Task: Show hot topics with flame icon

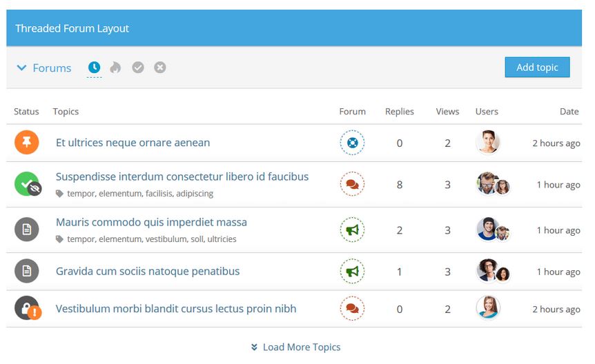Action: (x=115, y=68)
